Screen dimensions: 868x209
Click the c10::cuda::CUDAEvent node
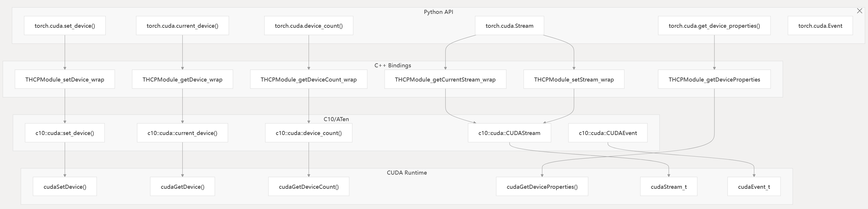[x=608, y=133]
